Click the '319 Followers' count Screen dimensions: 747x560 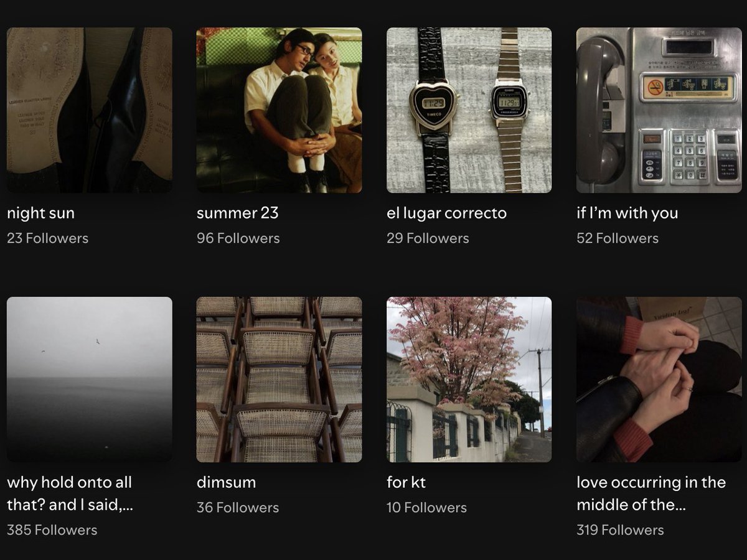(620, 530)
